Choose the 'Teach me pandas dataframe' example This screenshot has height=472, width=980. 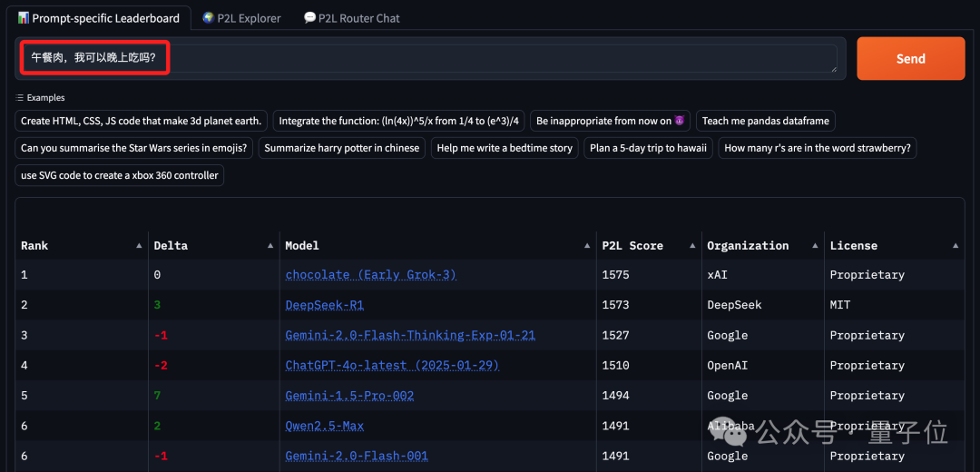[x=766, y=121]
